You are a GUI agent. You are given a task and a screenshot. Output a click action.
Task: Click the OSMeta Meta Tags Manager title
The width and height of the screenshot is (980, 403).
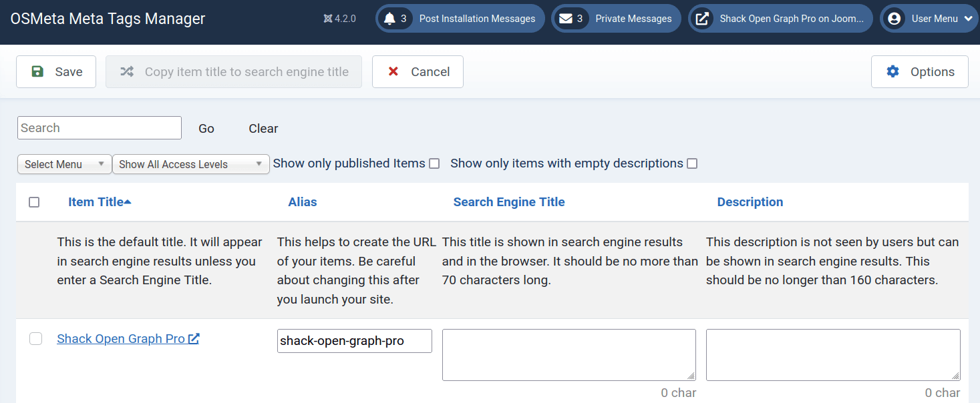108,19
